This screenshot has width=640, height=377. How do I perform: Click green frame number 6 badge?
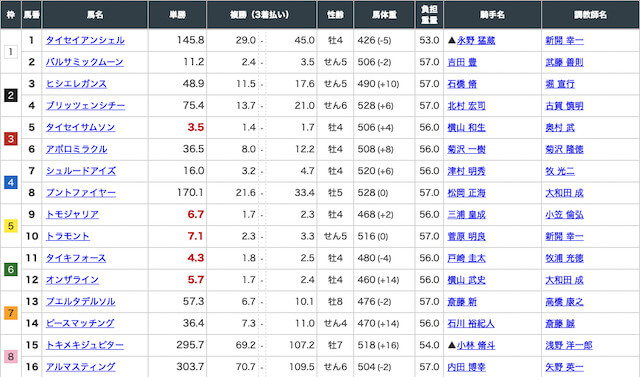11,269
